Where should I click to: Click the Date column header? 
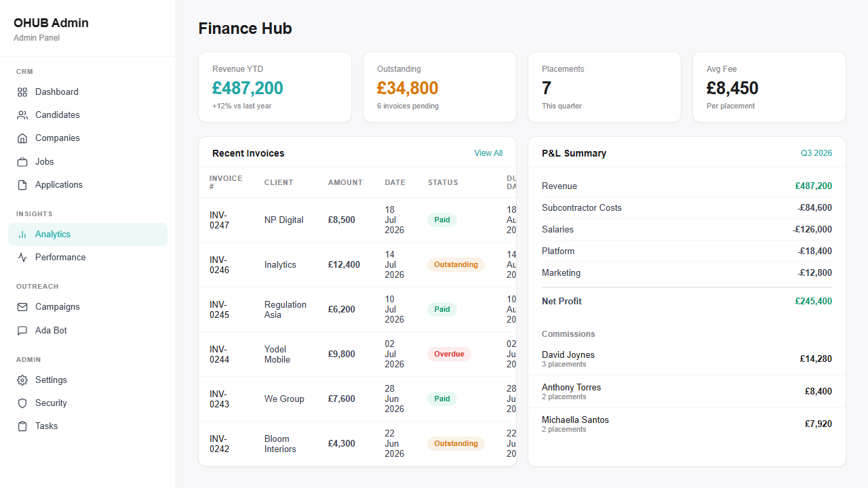pos(395,182)
